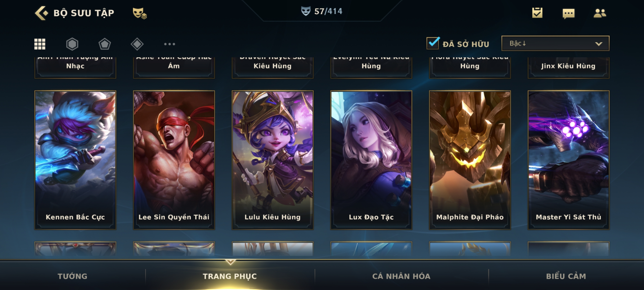Open the Kennen Bắc Cực skin card
The width and height of the screenshot is (644, 290).
click(x=75, y=160)
